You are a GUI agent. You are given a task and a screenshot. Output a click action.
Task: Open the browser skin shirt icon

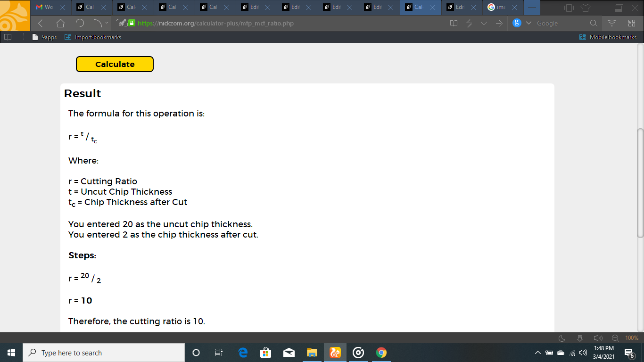click(585, 8)
